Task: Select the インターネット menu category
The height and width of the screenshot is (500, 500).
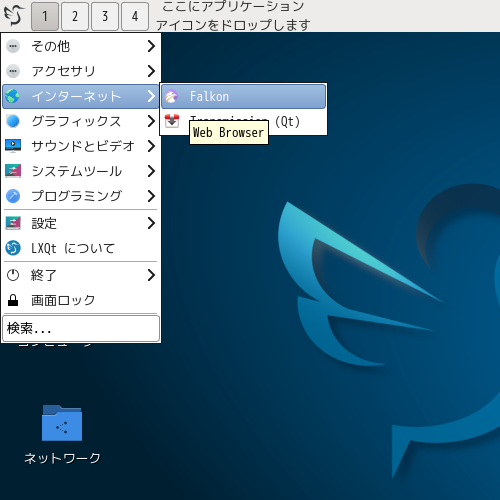Action: 81,96
